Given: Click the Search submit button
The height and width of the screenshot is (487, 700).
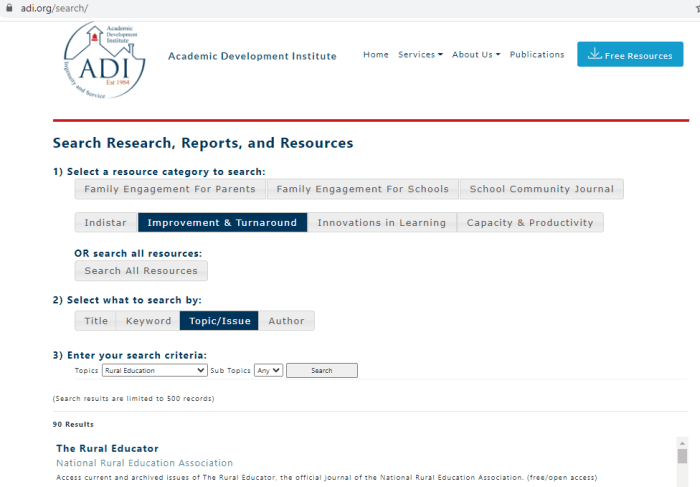Looking at the screenshot, I should coord(322,370).
